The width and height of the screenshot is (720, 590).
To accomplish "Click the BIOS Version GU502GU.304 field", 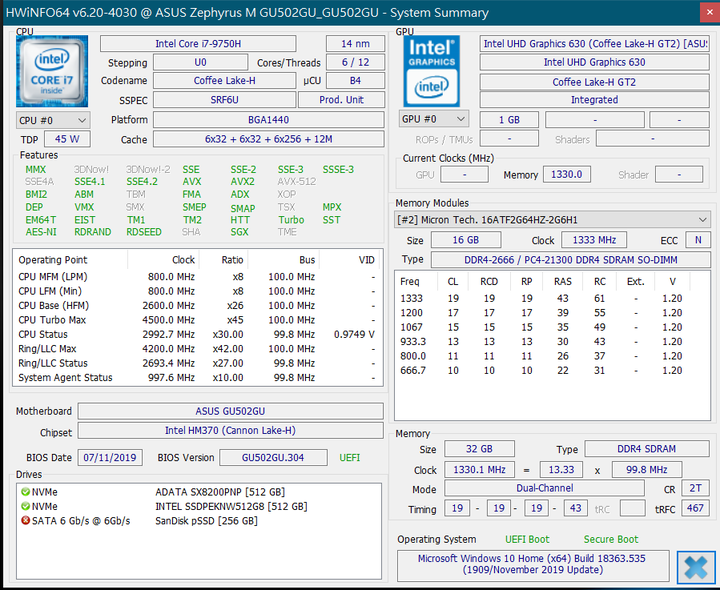I will [x=273, y=457].
